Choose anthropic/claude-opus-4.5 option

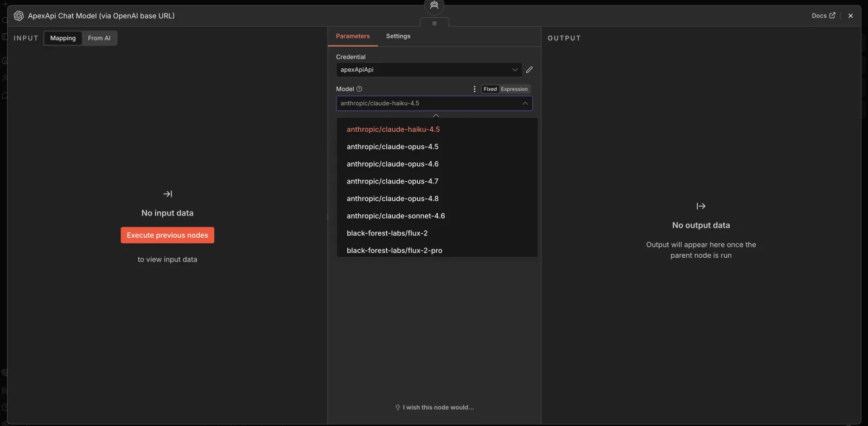point(437,147)
